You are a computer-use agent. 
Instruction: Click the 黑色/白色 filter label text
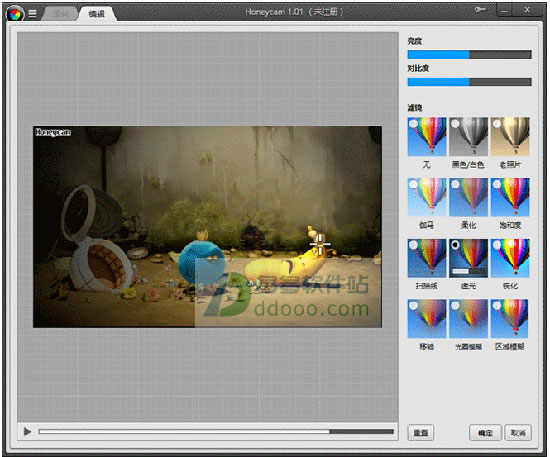(x=468, y=164)
